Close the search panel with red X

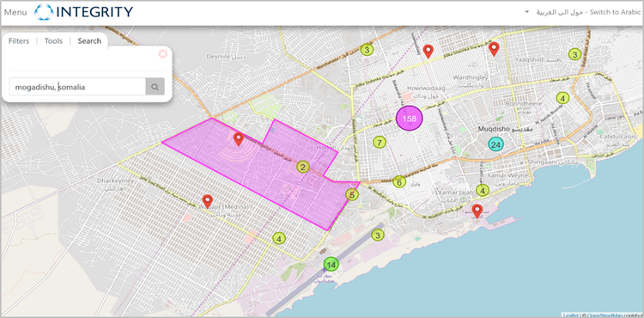(x=162, y=54)
